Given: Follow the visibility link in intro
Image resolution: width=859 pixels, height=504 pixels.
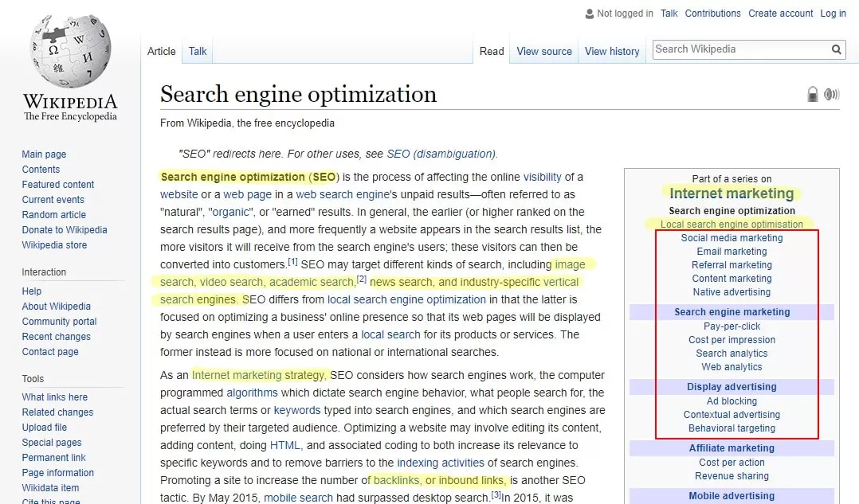Looking at the screenshot, I should [x=543, y=177].
